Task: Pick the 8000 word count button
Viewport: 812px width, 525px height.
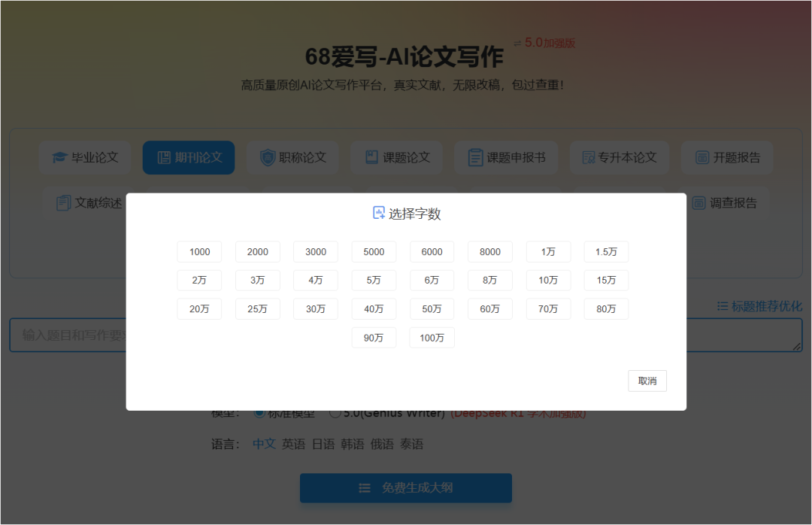Action: click(490, 252)
